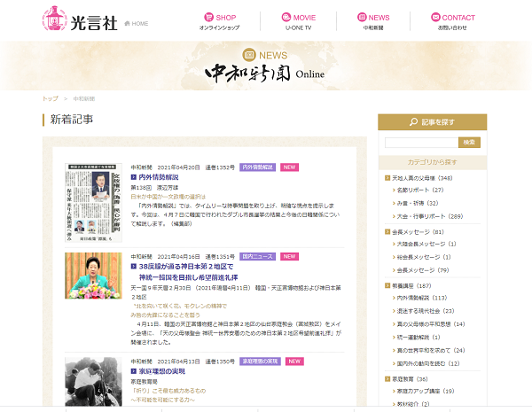
Task: Open the 天地人真の父母様 (348) category
Action: [x=422, y=178]
